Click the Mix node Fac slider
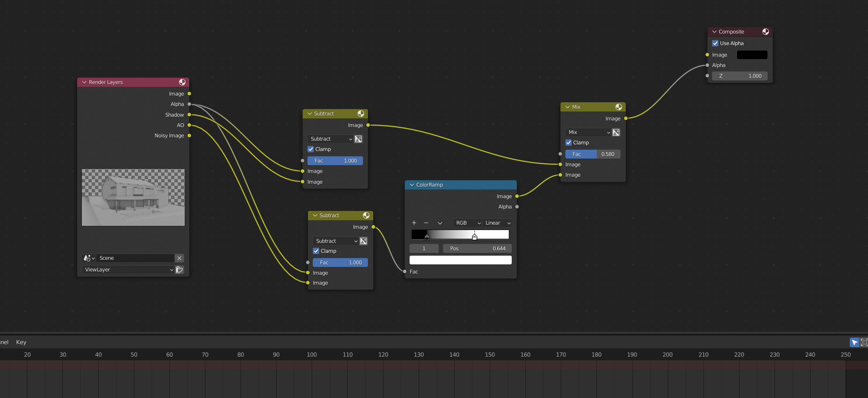Screen dimensions: 868x398 pyautogui.click(x=592, y=154)
